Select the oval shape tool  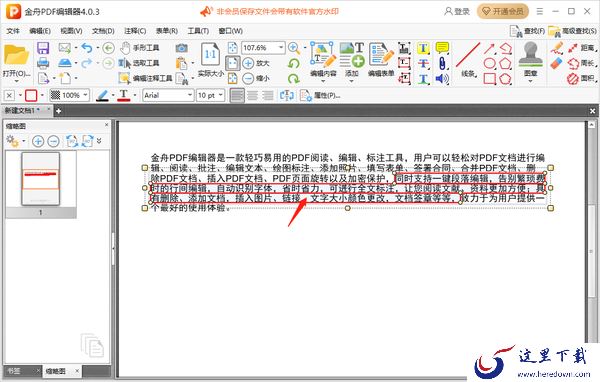(490, 63)
